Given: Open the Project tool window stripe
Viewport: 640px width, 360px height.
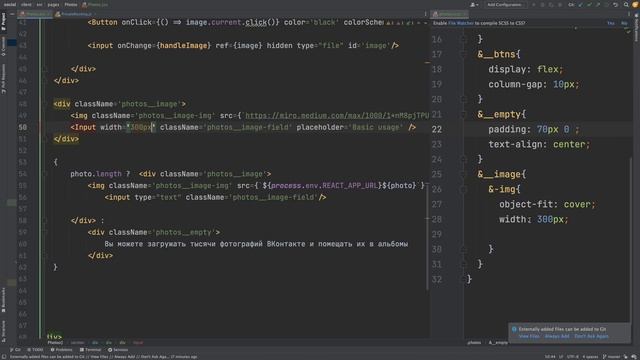Looking at the screenshot, I should click(4, 22).
